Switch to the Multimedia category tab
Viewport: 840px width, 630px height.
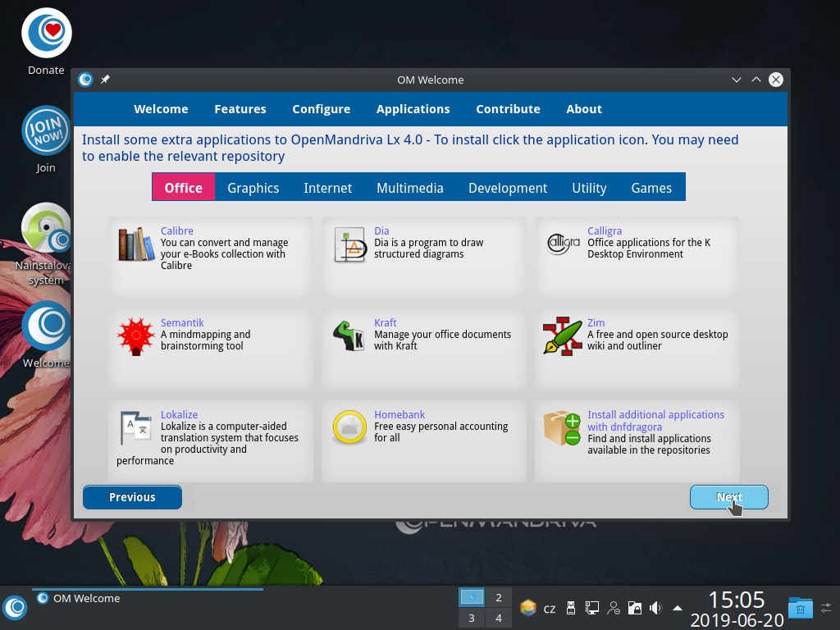[410, 188]
